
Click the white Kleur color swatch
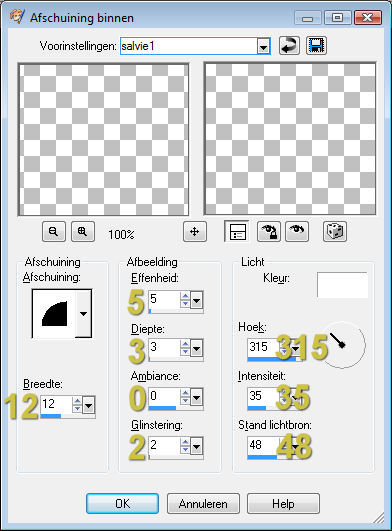(x=342, y=285)
